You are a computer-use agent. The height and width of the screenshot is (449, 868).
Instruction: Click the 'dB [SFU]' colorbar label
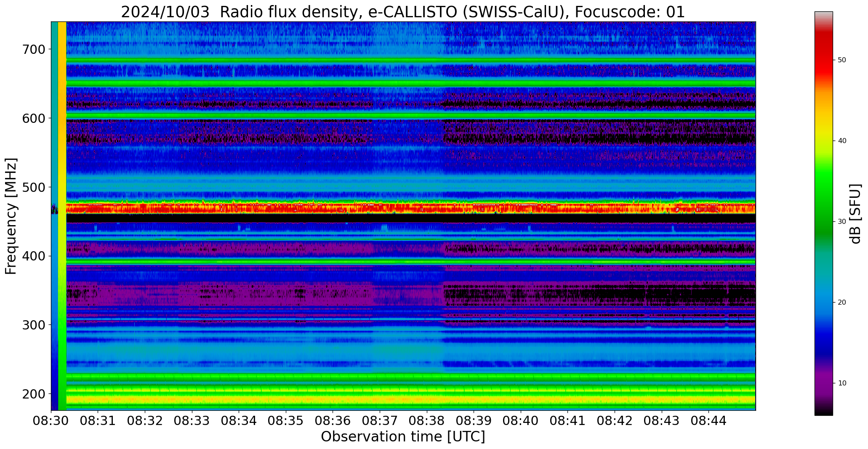pyautogui.click(x=855, y=213)
